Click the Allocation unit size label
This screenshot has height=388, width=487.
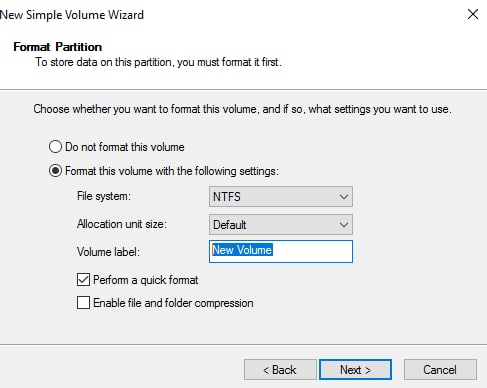click(122, 224)
